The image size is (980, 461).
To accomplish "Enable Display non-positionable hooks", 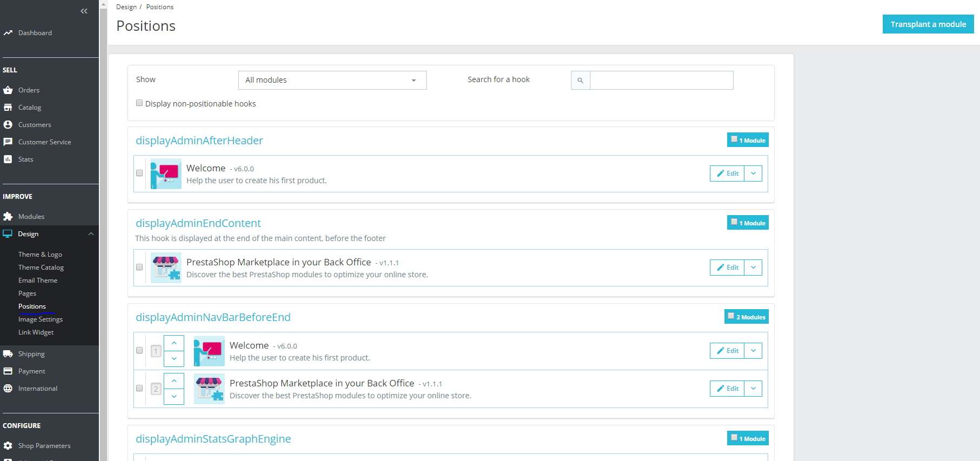I will [139, 103].
